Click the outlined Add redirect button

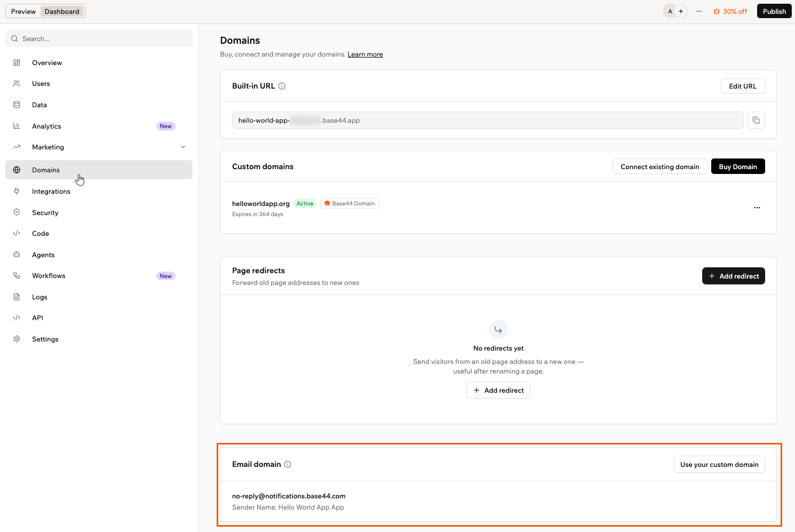click(498, 390)
